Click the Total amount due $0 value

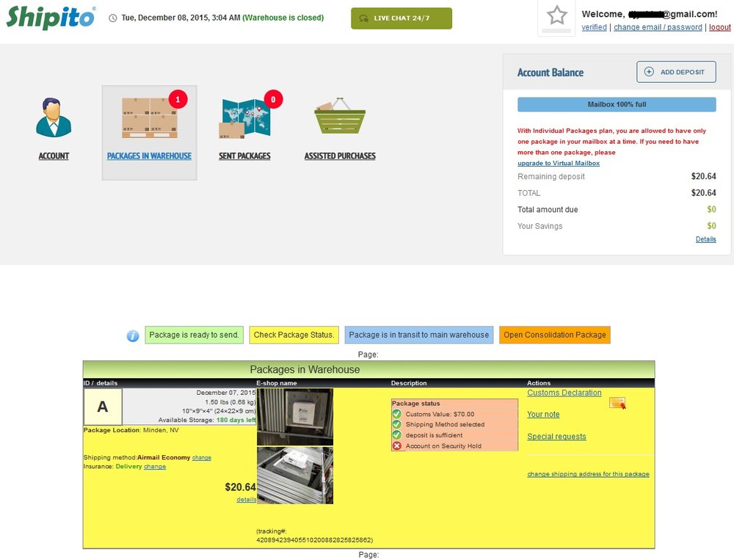pyautogui.click(x=711, y=209)
